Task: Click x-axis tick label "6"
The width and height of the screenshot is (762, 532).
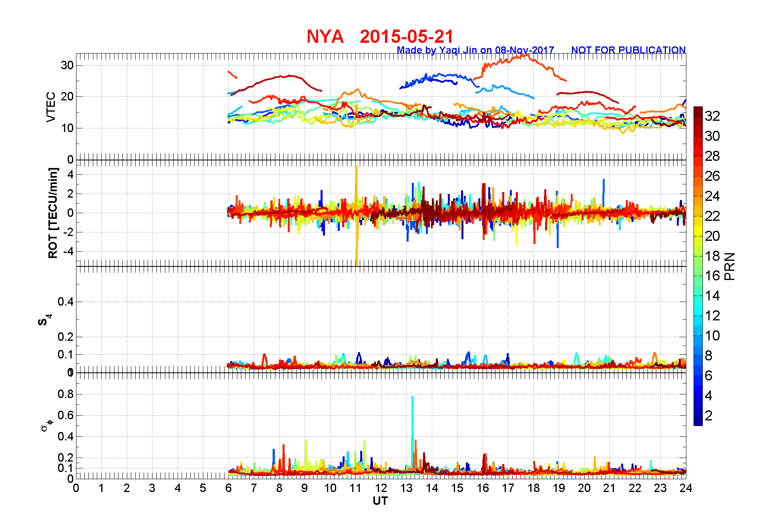Action: click(229, 488)
